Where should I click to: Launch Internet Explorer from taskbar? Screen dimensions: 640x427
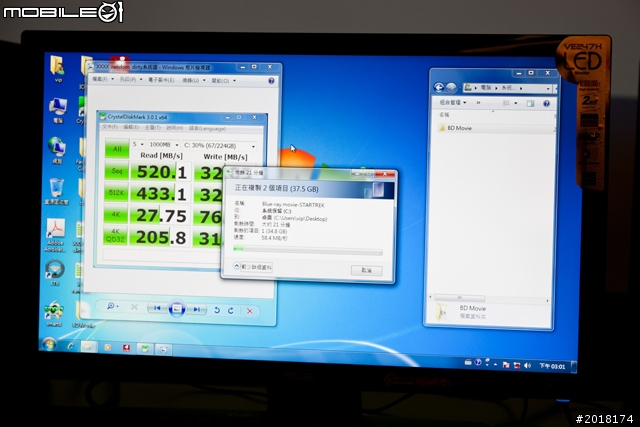71,346
